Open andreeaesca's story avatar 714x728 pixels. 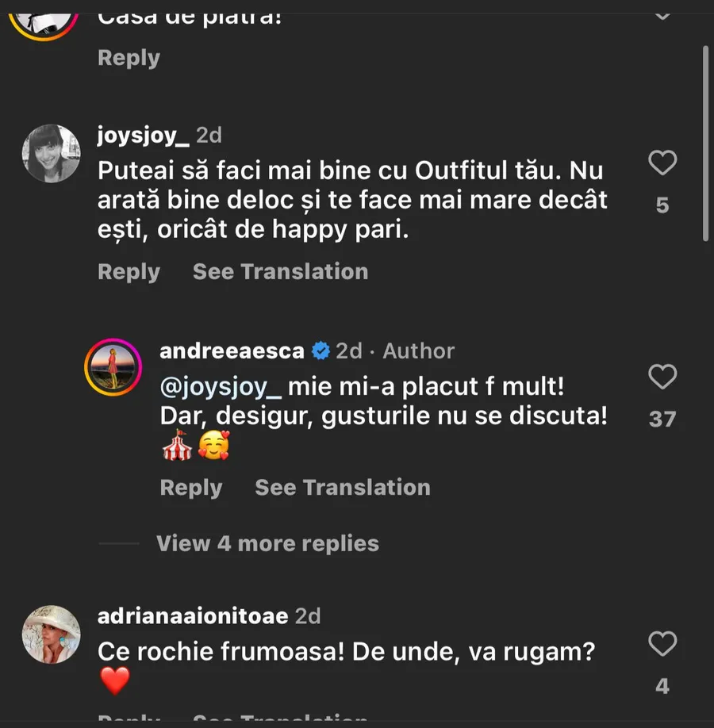click(x=113, y=367)
